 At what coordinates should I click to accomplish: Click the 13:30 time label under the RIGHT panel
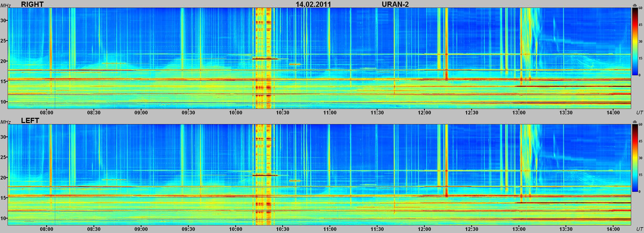click(566, 113)
